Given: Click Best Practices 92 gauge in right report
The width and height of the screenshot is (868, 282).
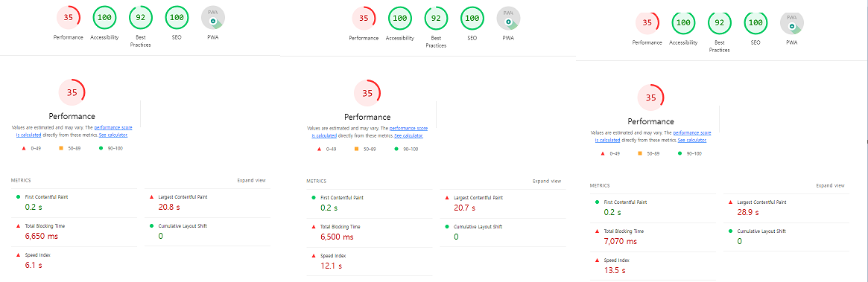Looking at the screenshot, I should click(720, 22).
